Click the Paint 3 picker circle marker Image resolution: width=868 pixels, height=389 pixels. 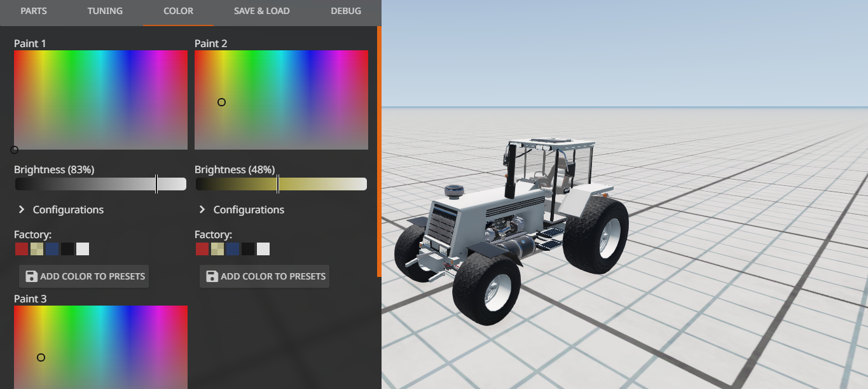pyautogui.click(x=41, y=357)
